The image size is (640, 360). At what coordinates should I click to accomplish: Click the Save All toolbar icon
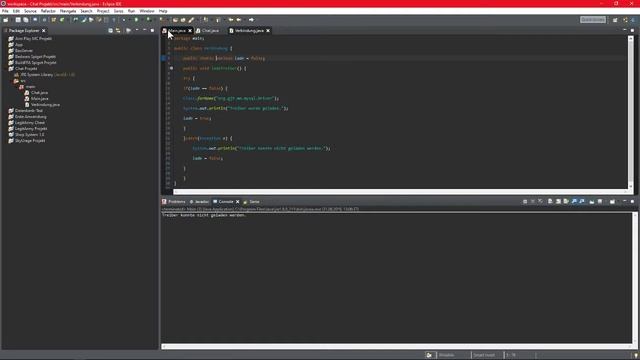[26, 20]
